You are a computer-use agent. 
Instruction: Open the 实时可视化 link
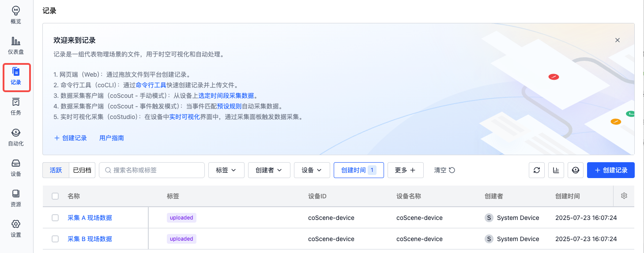[185, 117]
